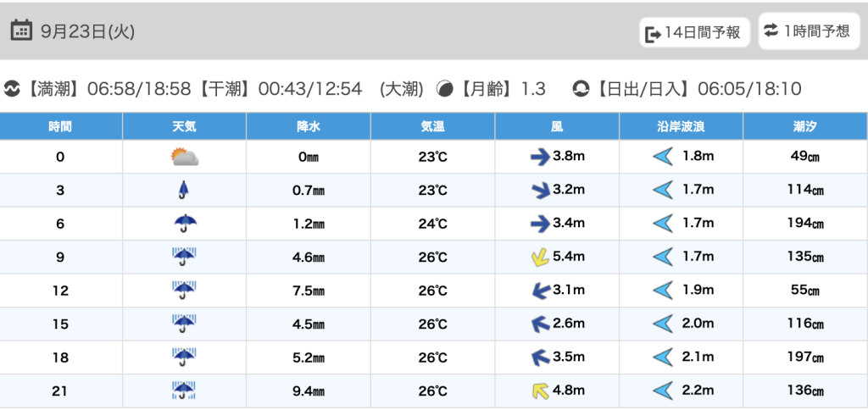The image size is (868, 410).
Task: Click the open umbrella icon at hour 6
Action: click(184, 224)
